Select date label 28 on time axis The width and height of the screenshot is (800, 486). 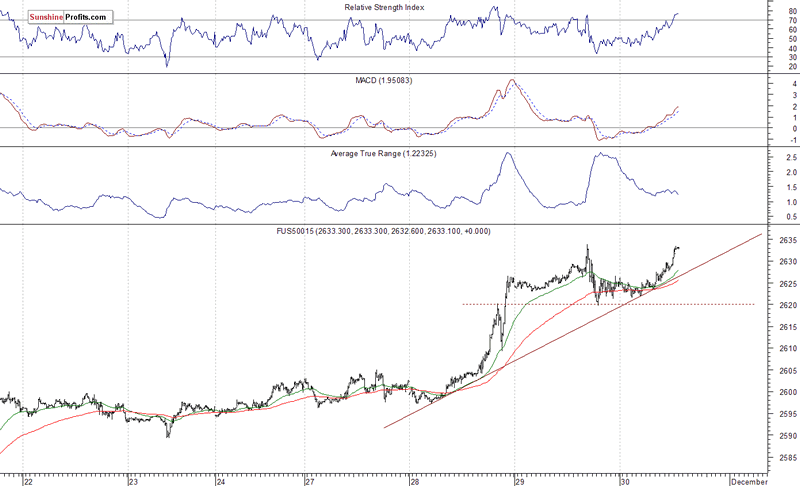click(415, 481)
